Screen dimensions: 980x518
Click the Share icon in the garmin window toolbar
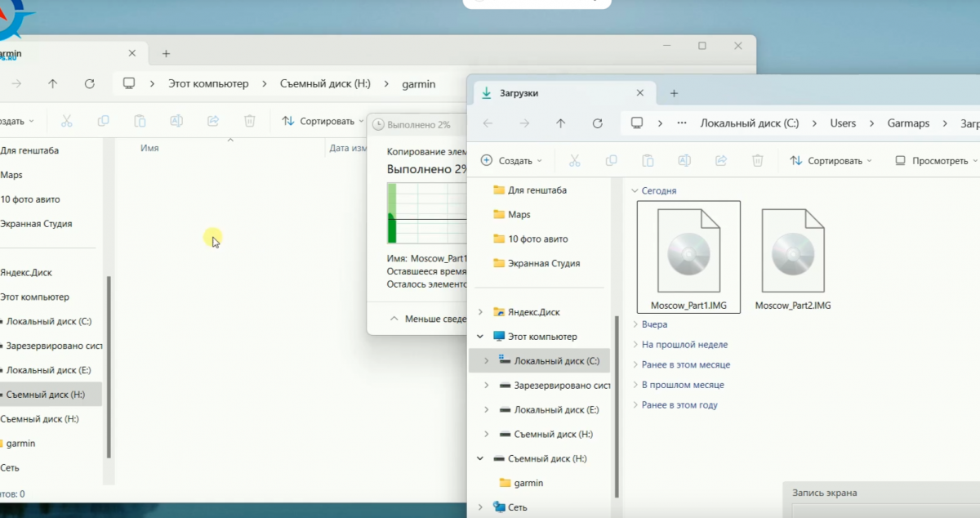pyautogui.click(x=213, y=121)
